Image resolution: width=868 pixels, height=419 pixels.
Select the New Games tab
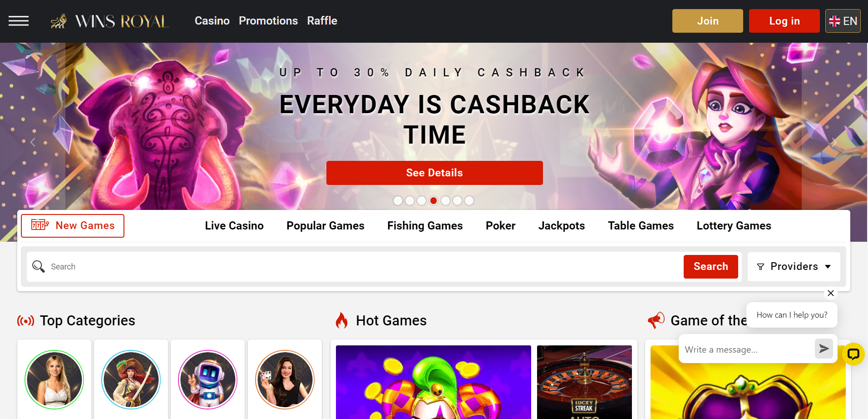pyautogui.click(x=73, y=226)
